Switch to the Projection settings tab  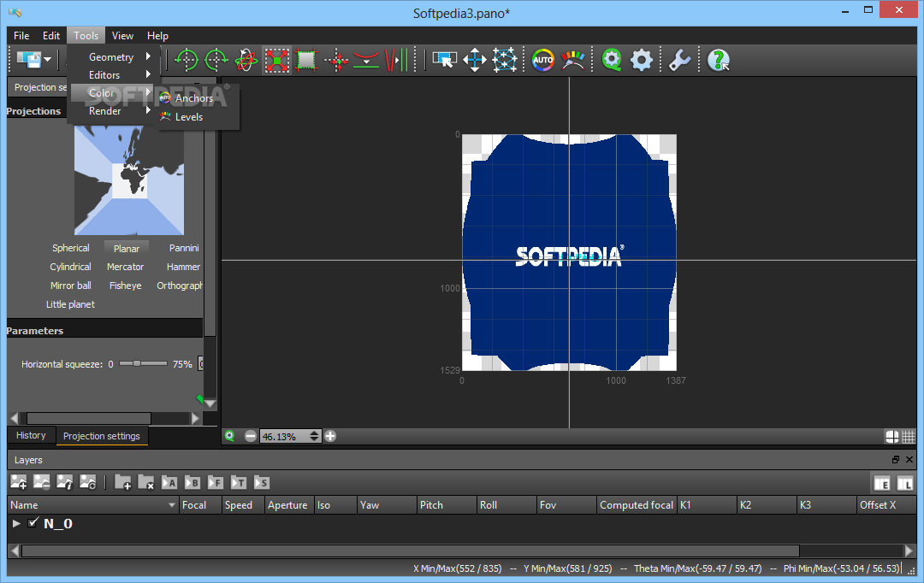coord(101,436)
